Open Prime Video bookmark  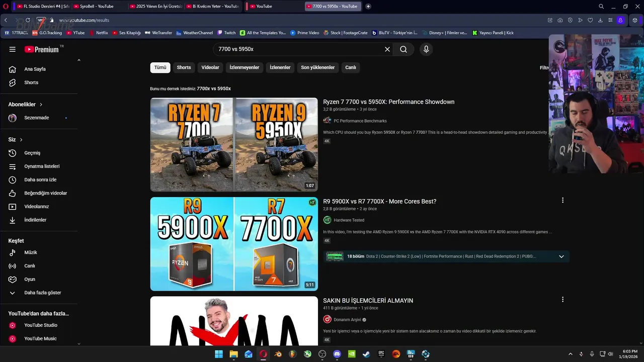pos(305,33)
